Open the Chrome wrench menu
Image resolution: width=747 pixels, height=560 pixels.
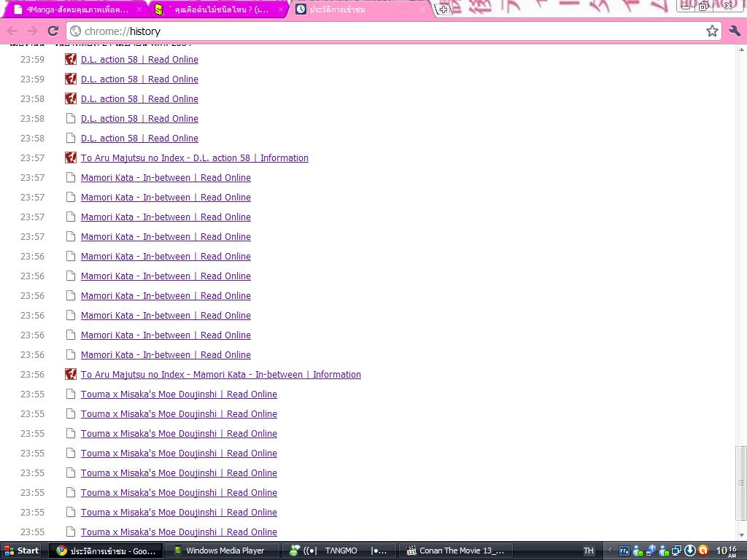(734, 31)
